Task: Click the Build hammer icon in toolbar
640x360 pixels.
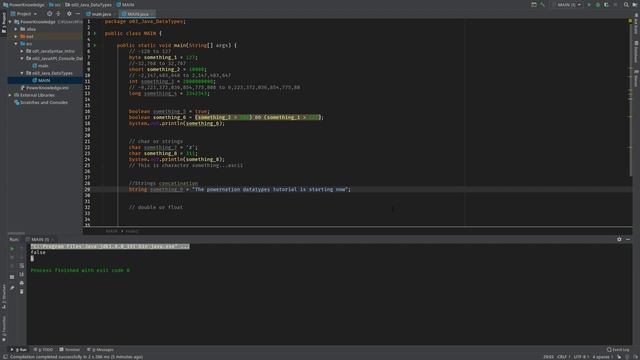Action: click(542, 4)
